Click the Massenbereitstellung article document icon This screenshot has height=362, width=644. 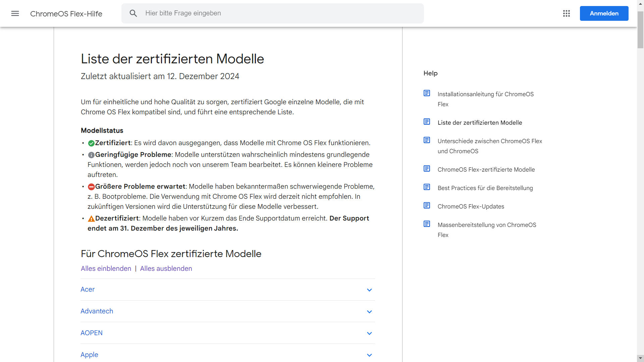click(x=427, y=224)
